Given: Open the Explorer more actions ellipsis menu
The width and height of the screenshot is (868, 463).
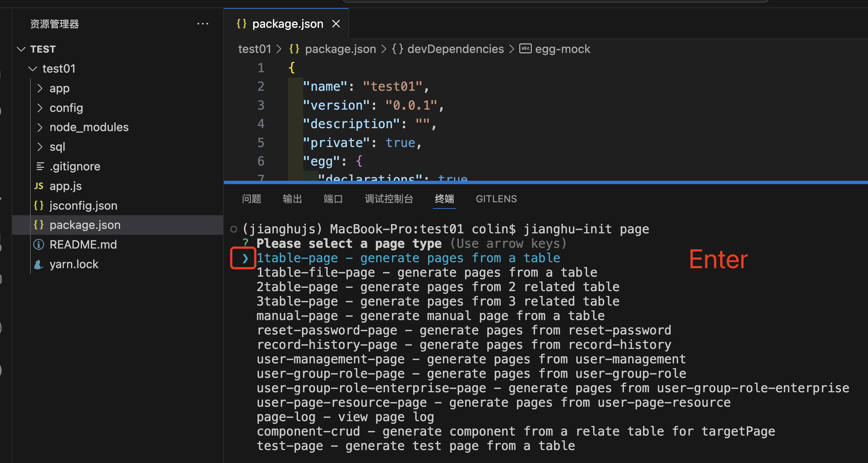Looking at the screenshot, I should pyautogui.click(x=203, y=23).
